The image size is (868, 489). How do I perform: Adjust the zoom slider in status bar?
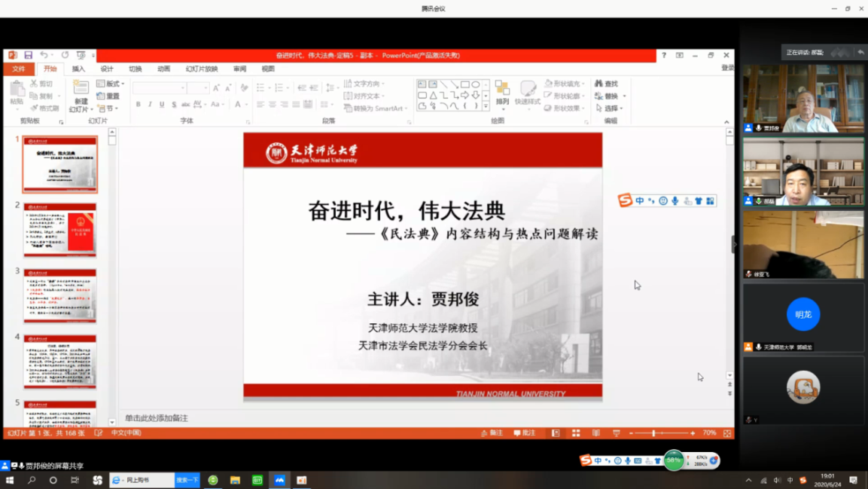(x=653, y=433)
